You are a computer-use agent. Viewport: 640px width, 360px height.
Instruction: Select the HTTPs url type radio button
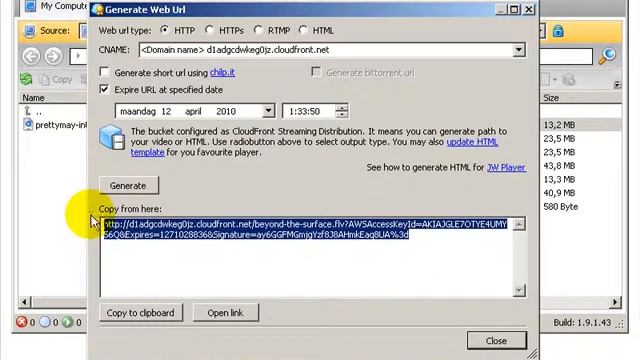click(x=209, y=30)
